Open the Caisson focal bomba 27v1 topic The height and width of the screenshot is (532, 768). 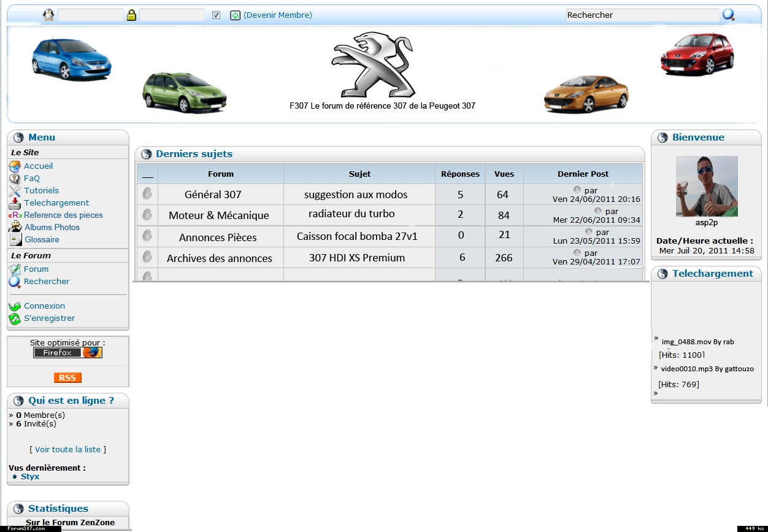click(x=357, y=236)
